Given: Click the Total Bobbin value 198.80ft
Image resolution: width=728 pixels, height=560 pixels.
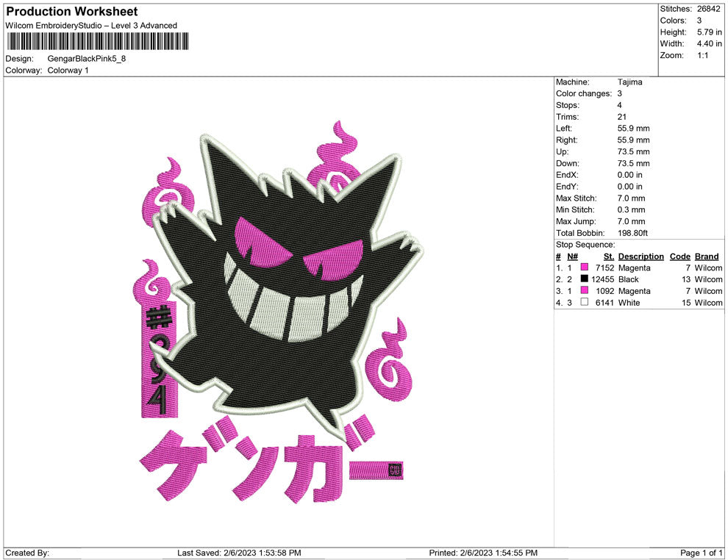Looking at the screenshot, I should 633,233.
